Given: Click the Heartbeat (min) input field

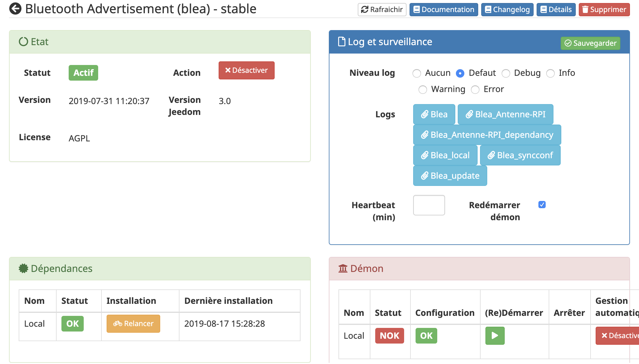Looking at the screenshot, I should click(429, 205).
